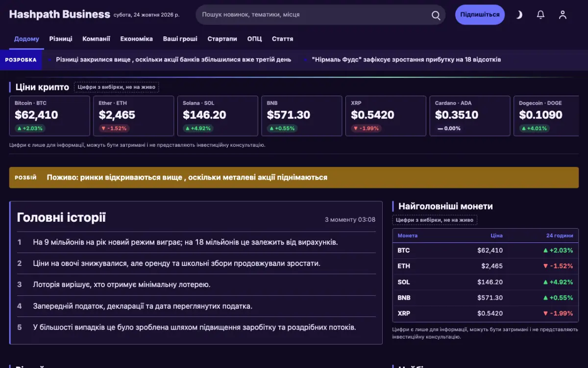Open ticker headline about bank shares rising
This screenshot has height=368, width=588.
pos(173,59)
